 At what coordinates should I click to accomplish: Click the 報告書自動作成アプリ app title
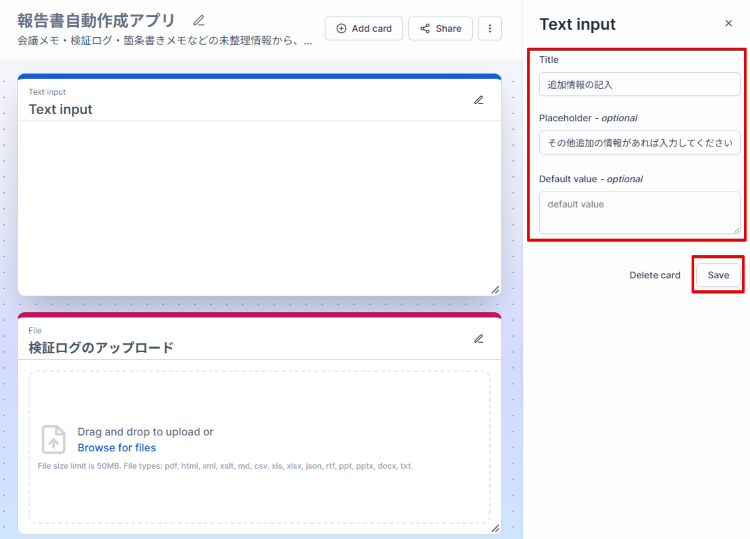click(x=96, y=20)
